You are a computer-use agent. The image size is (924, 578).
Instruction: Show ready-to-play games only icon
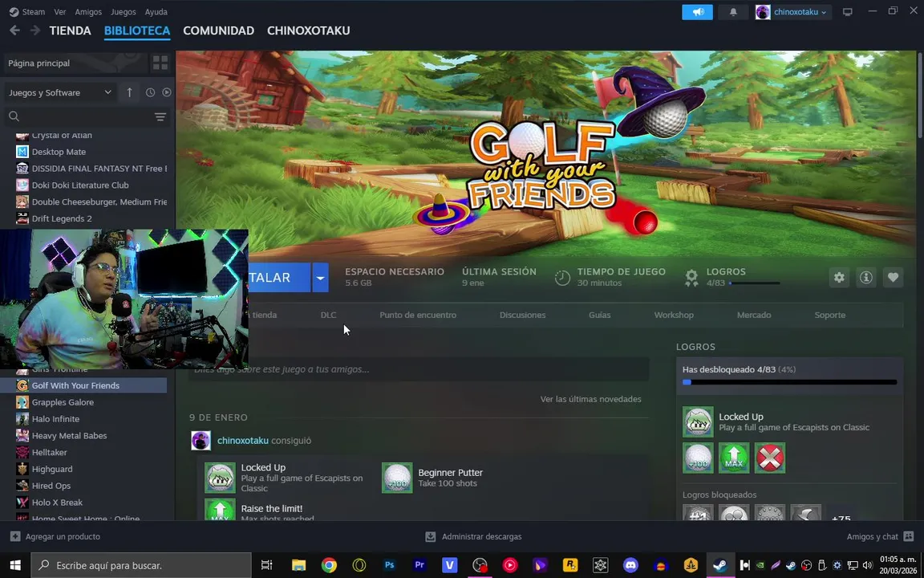pyautogui.click(x=167, y=92)
